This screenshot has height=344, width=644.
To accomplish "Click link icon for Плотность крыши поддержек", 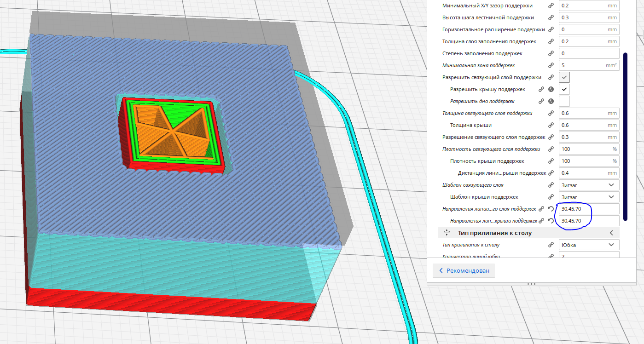I will [551, 161].
